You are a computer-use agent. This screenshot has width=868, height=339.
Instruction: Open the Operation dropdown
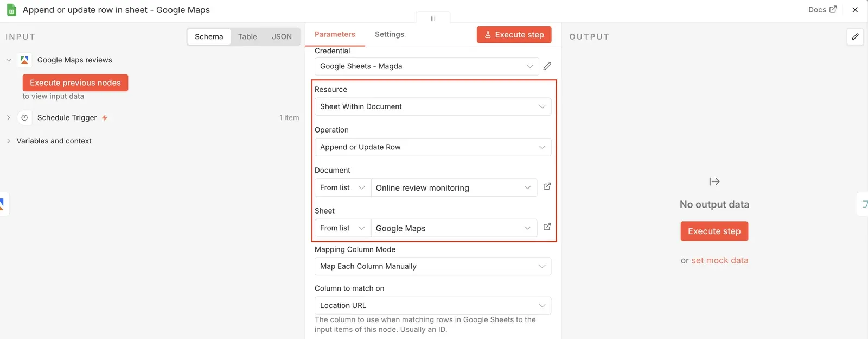click(433, 147)
